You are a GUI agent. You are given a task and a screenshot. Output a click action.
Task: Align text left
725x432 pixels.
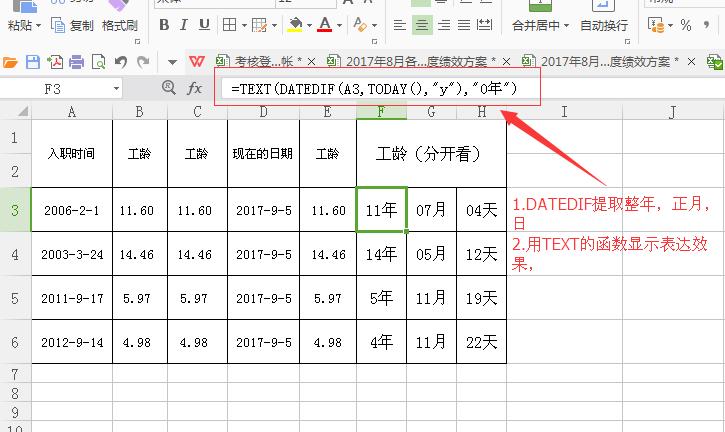(399, 25)
